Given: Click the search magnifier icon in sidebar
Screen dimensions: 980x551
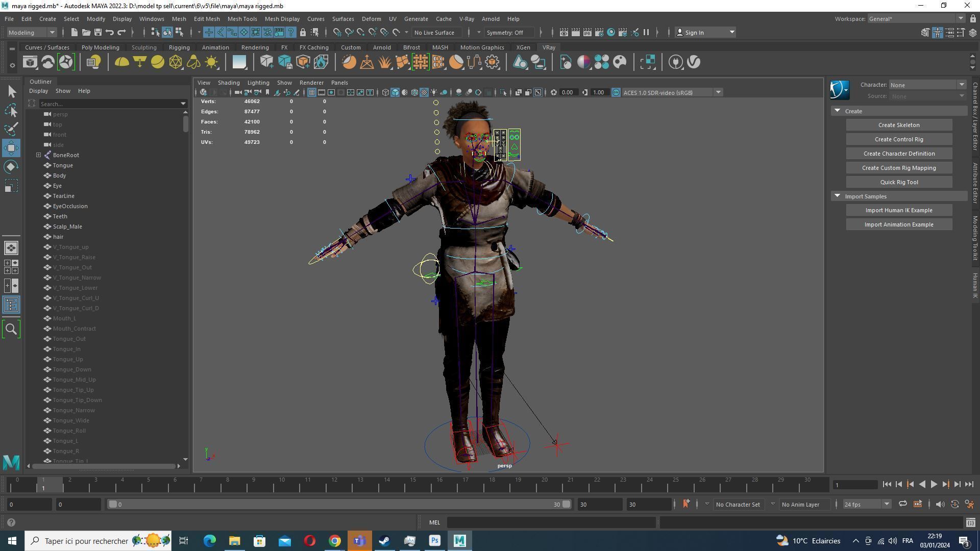Looking at the screenshot, I should coord(11,329).
